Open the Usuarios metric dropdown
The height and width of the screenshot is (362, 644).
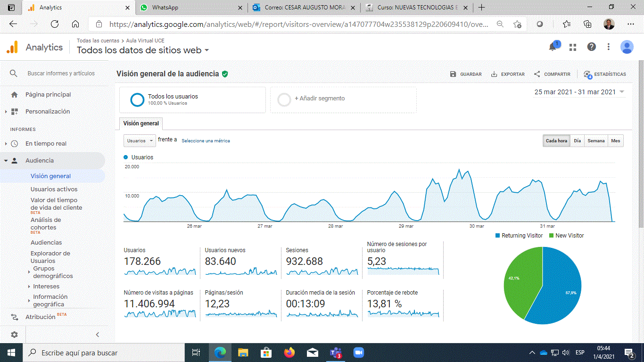140,140
